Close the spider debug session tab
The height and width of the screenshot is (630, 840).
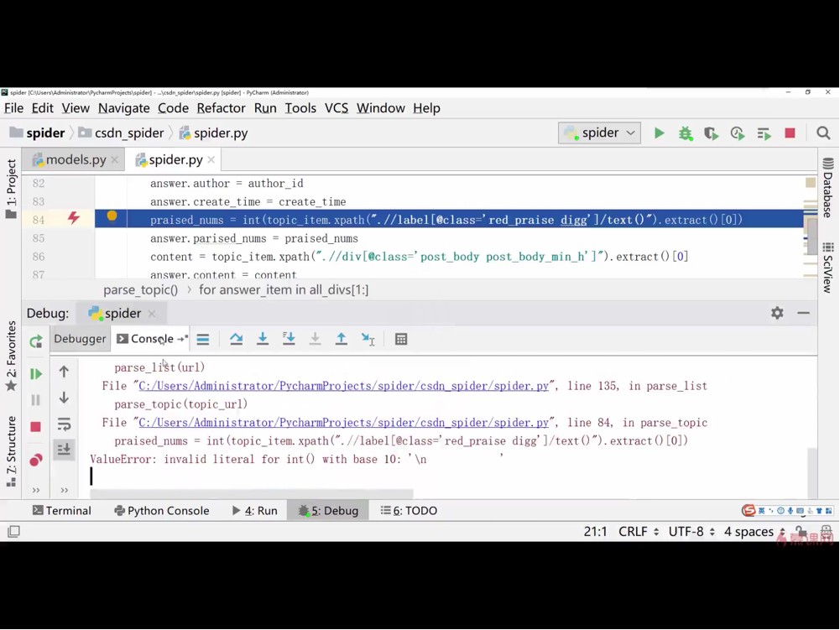click(x=152, y=314)
